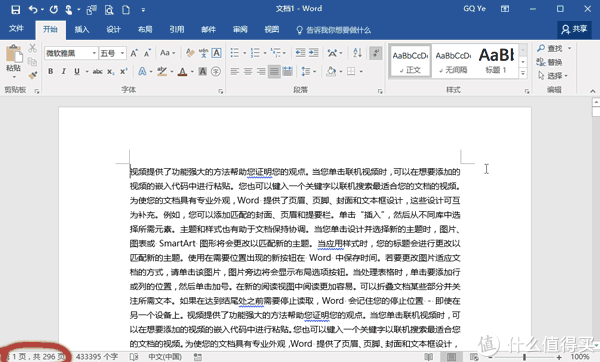This screenshot has width=600, height=362.
Task: Open the font size dropdown (五号)
Action: [x=122, y=53]
